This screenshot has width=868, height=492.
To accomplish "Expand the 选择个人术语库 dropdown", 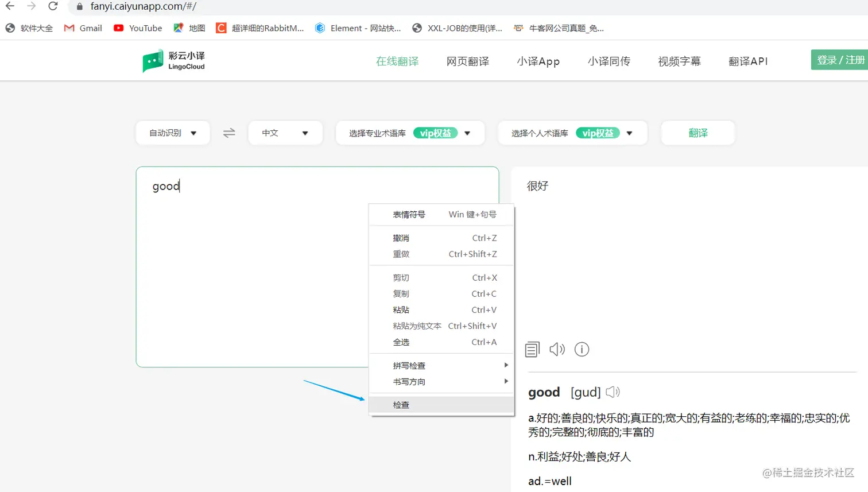I will (572, 133).
